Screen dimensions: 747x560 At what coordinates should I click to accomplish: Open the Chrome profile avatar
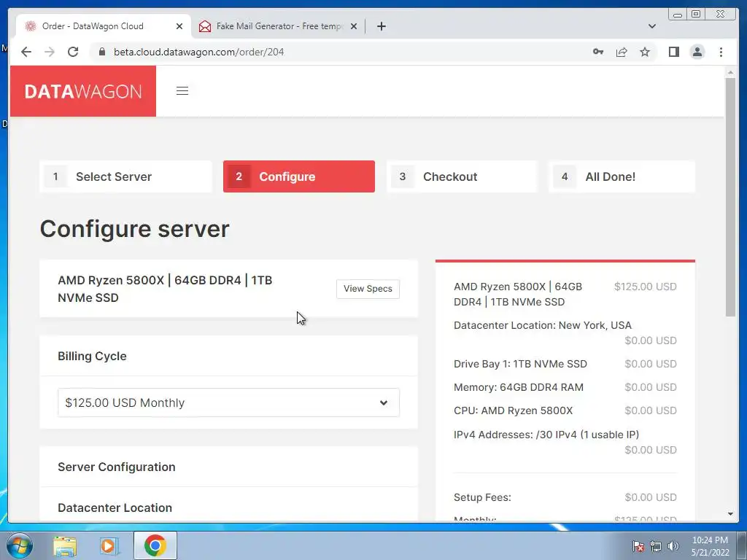click(697, 52)
